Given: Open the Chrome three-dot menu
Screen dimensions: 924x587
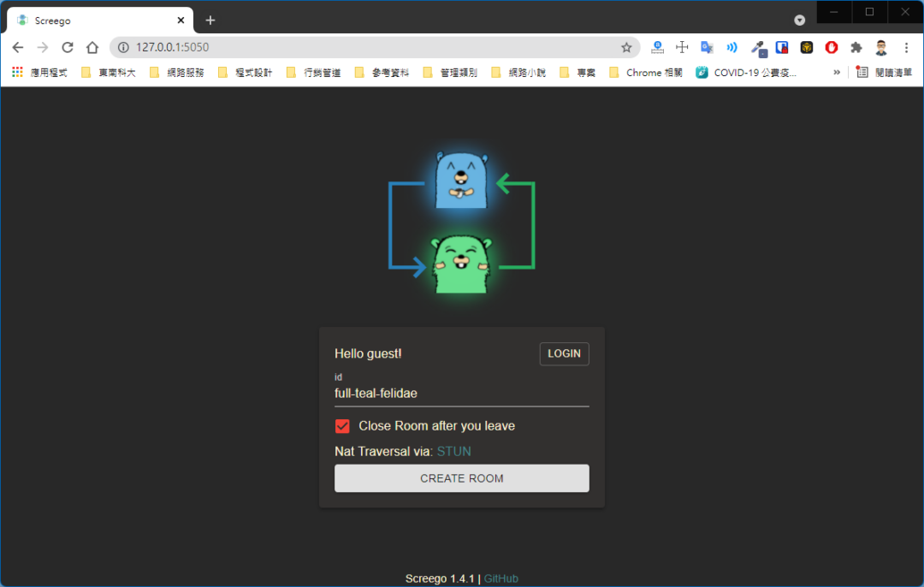Looking at the screenshot, I should (x=906, y=47).
